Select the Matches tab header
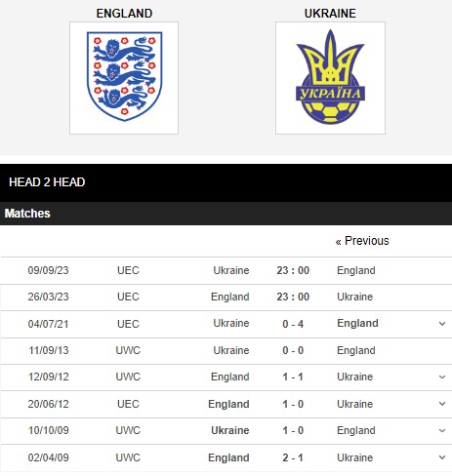Screen dimensions: 452x476 [27, 214]
